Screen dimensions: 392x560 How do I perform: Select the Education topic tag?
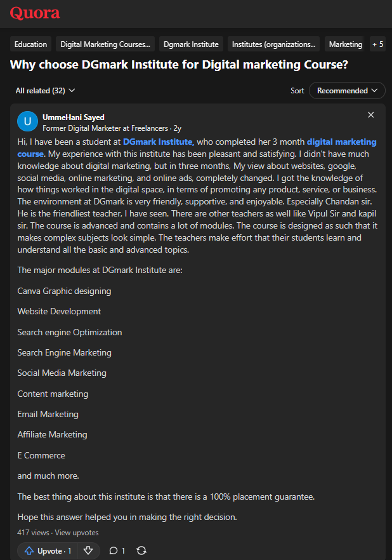30,44
